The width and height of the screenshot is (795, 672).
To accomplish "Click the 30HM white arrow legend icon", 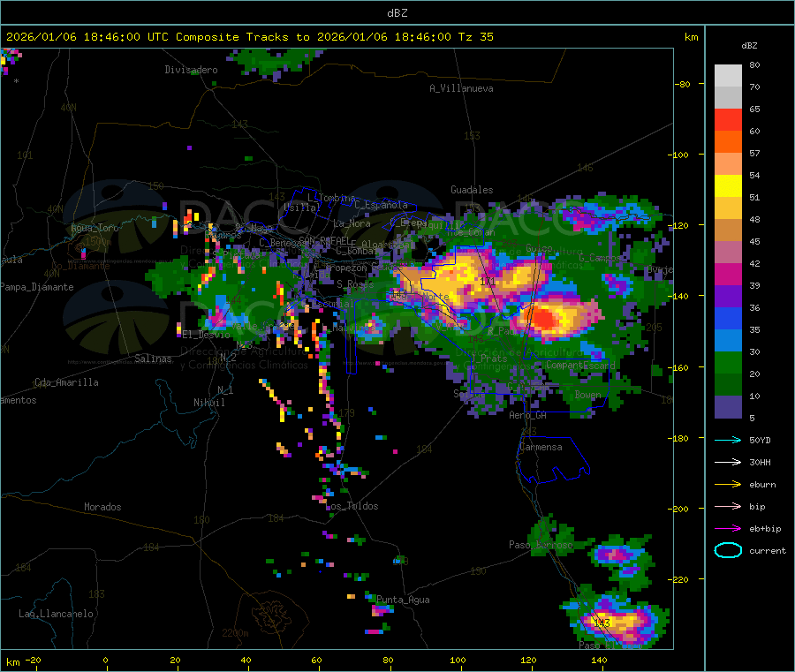I will pos(728,462).
